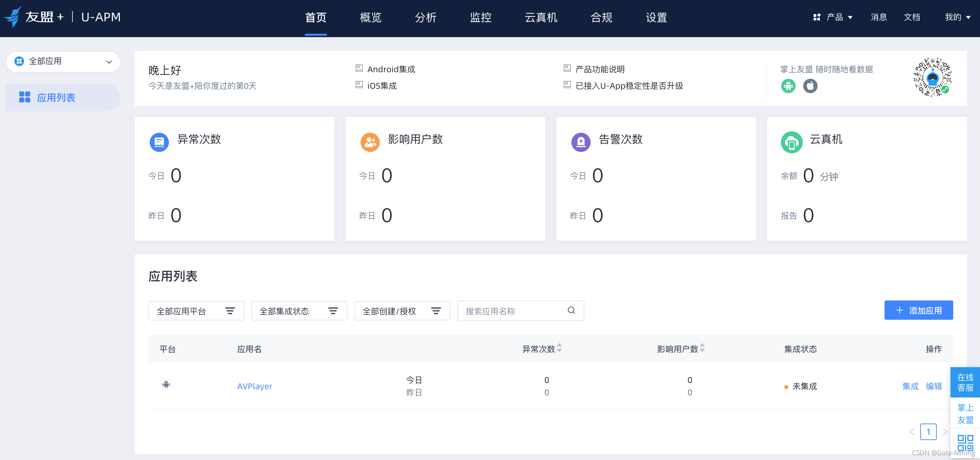
Task: Click the Android platform icon for AVPlayer
Action: pyautogui.click(x=166, y=385)
